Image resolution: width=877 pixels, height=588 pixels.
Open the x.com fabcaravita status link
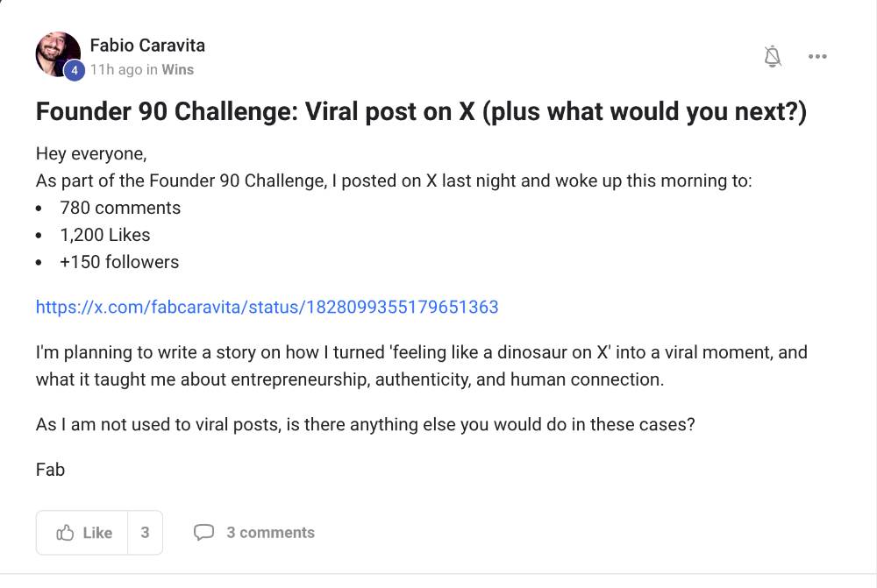tap(267, 307)
